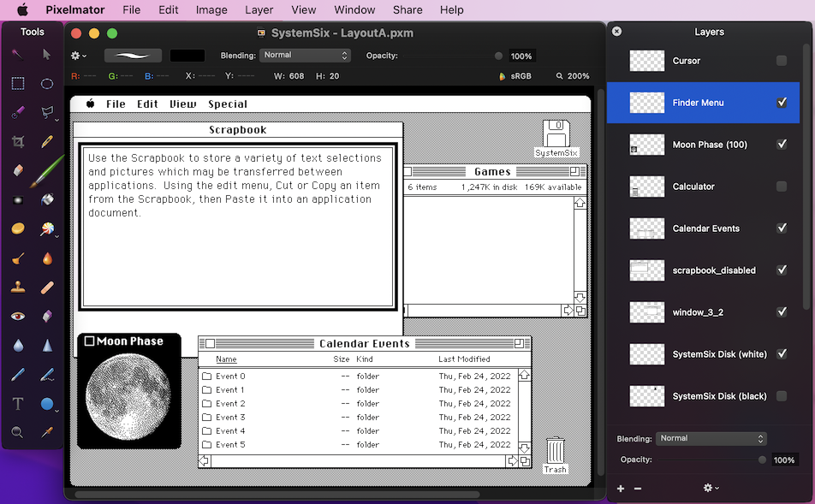Viewport: 815px width, 504px height.
Task: Select the droplet Blur tool
Action: click(x=18, y=345)
